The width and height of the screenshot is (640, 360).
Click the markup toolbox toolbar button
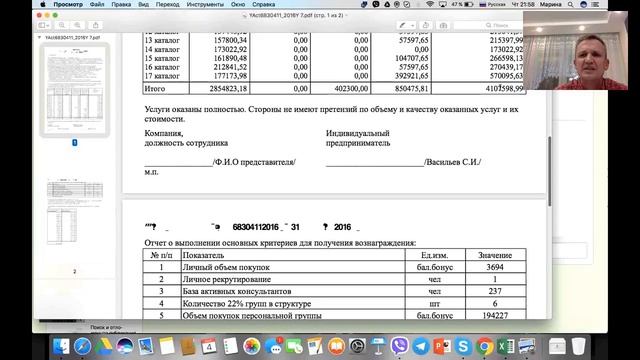[443, 25]
